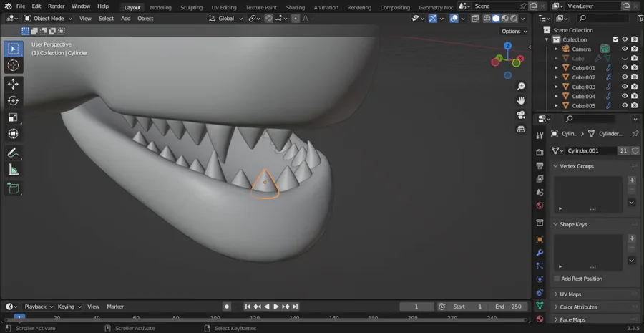Activate the Rotate tool
Image resolution: width=644 pixels, height=333 pixels.
(x=13, y=101)
